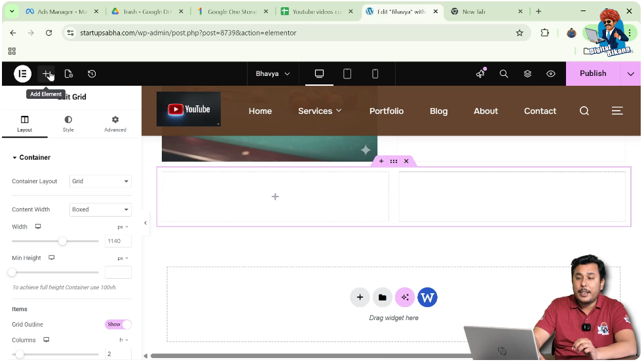
Task: Click the add new container plus button
Action: (360, 298)
